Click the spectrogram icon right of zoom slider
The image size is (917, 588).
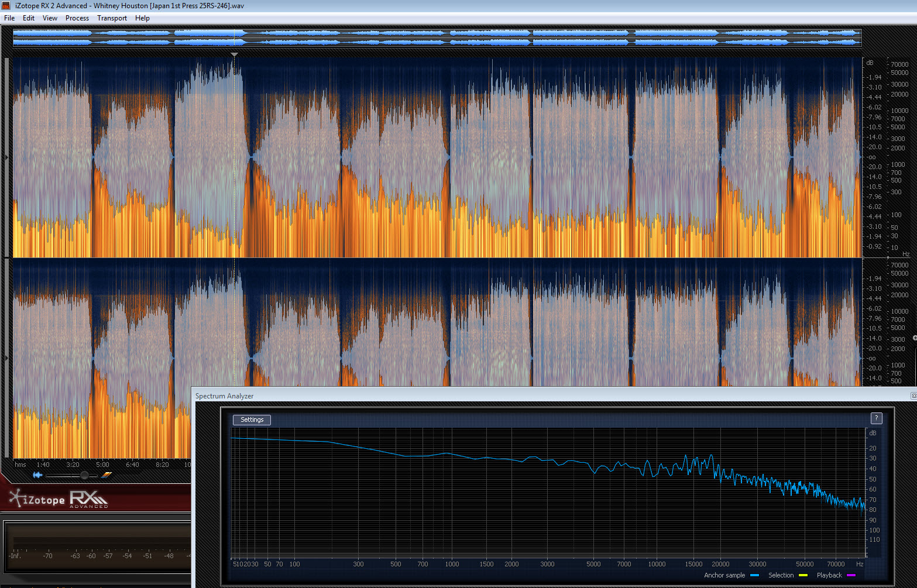point(107,475)
